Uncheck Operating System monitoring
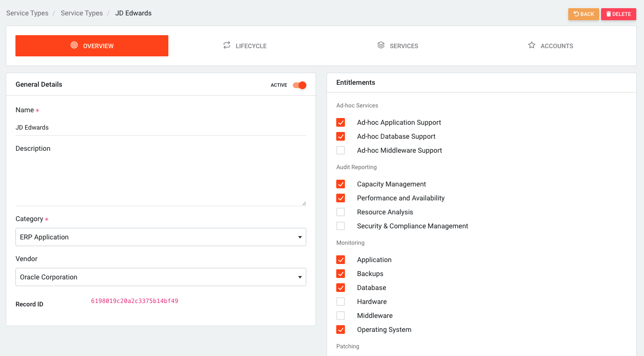The height and width of the screenshot is (356, 644). click(341, 330)
